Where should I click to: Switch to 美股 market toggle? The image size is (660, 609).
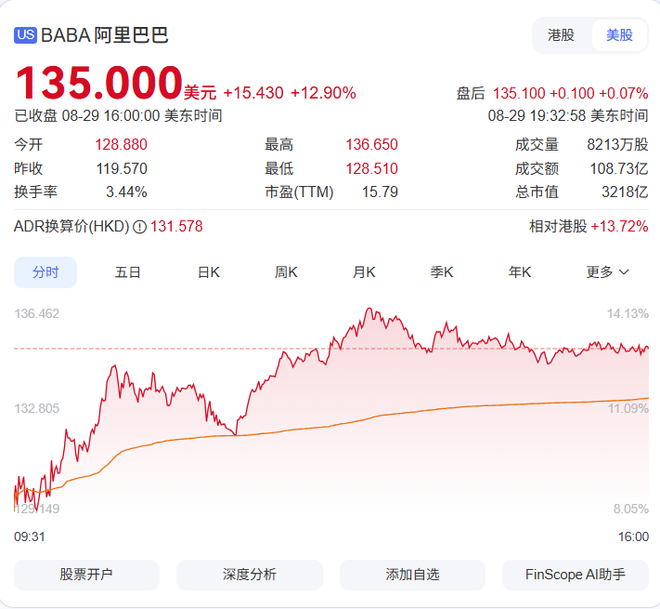point(619,35)
